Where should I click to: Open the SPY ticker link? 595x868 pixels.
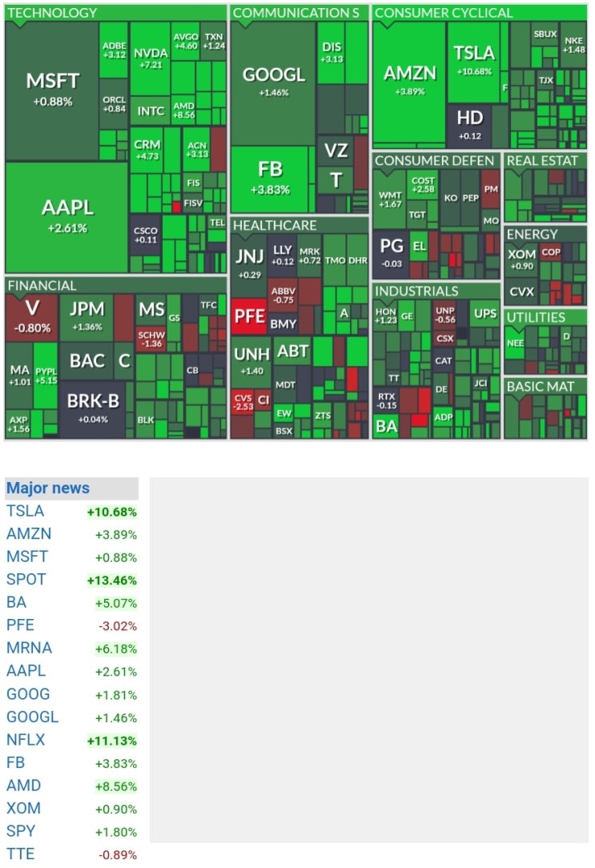(x=21, y=831)
